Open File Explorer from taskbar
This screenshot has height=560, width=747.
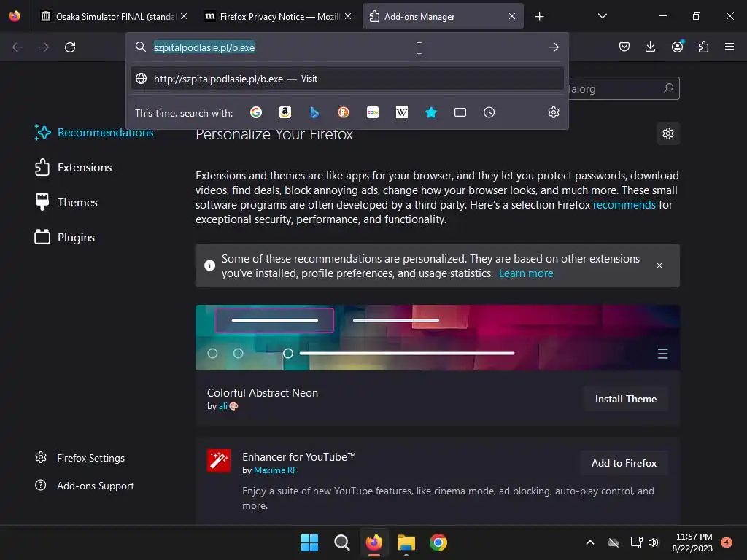point(406,542)
